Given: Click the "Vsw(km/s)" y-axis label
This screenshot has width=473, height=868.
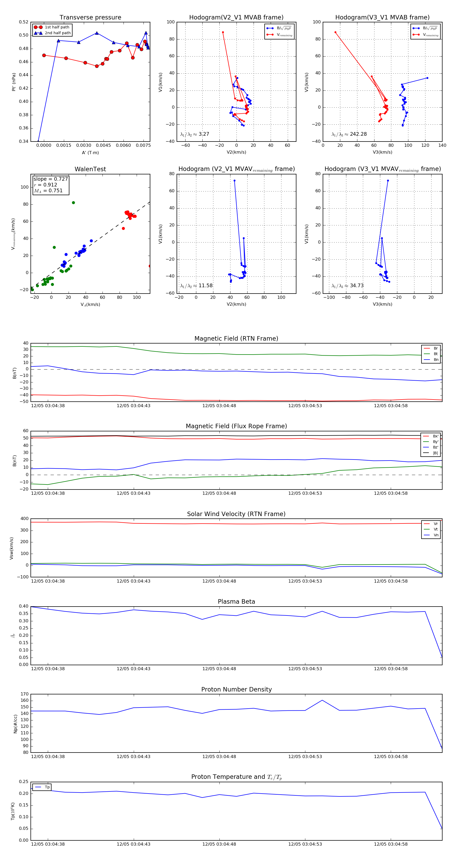Looking at the screenshot, I should point(12,548).
